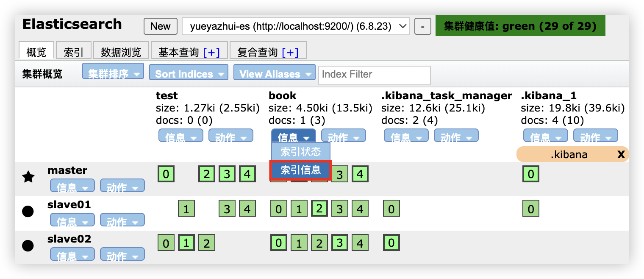This screenshot has width=644, height=279.
Task: Click the New connection button
Action: point(161,26)
